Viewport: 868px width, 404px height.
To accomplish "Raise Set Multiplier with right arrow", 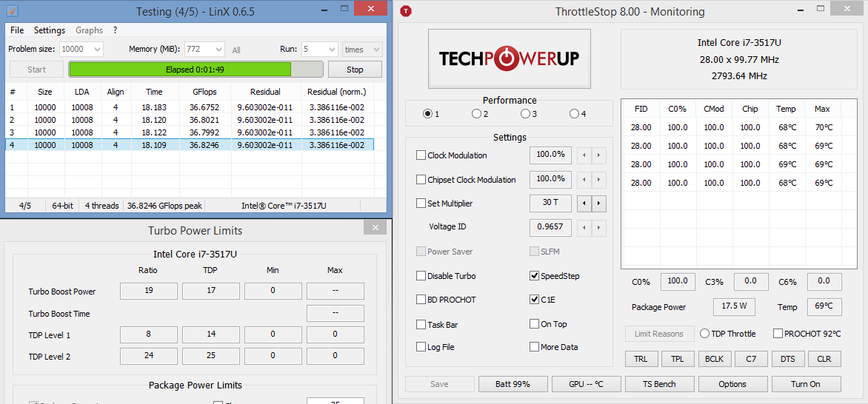I will pyautogui.click(x=599, y=203).
